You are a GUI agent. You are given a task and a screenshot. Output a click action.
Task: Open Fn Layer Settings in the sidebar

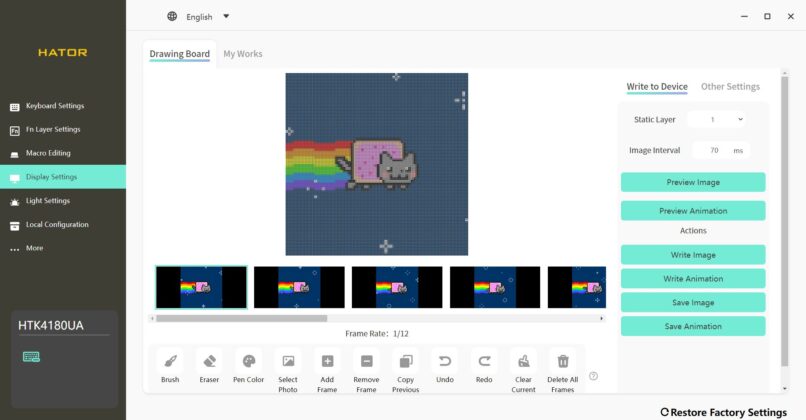pyautogui.click(x=63, y=130)
